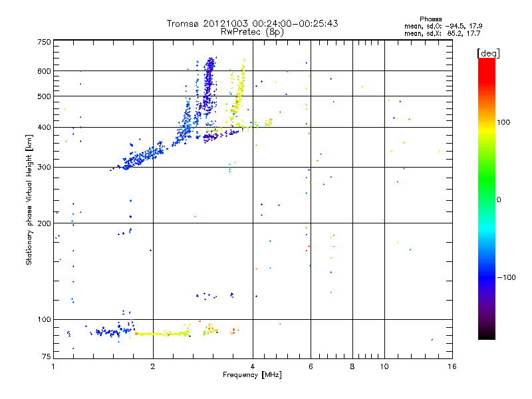Click the frequency axis tick label "8"
The height and width of the screenshot is (399, 532).
click(x=352, y=366)
